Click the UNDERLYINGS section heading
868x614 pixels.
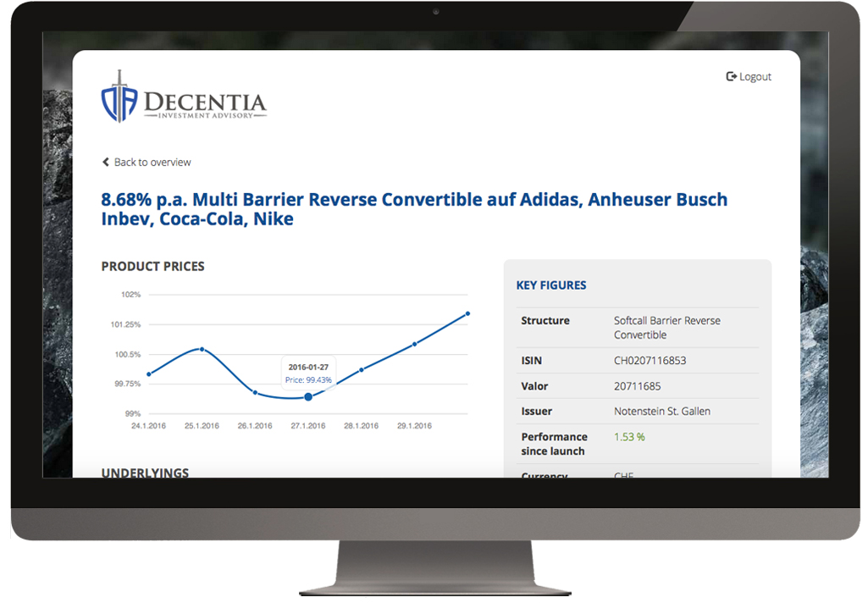145,473
